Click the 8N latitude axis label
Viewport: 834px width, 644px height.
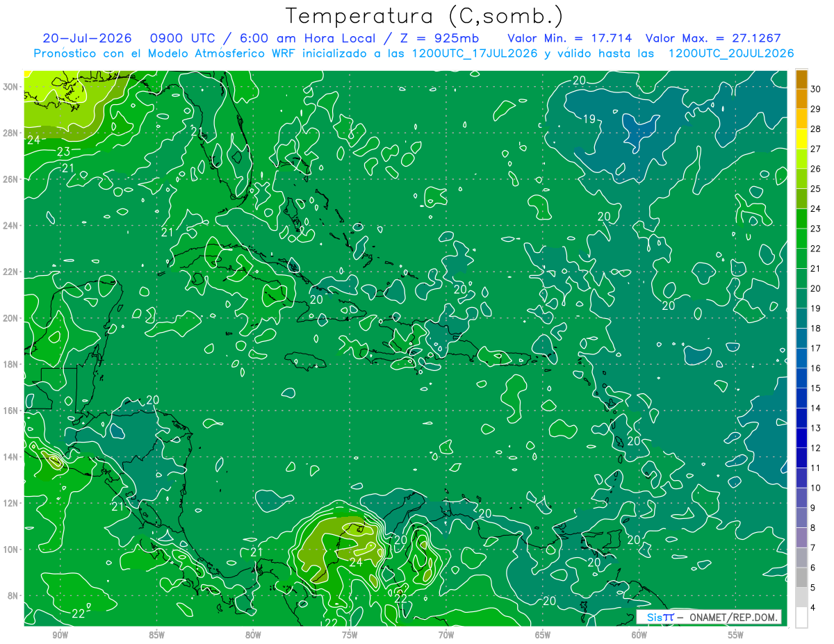[x=13, y=595]
